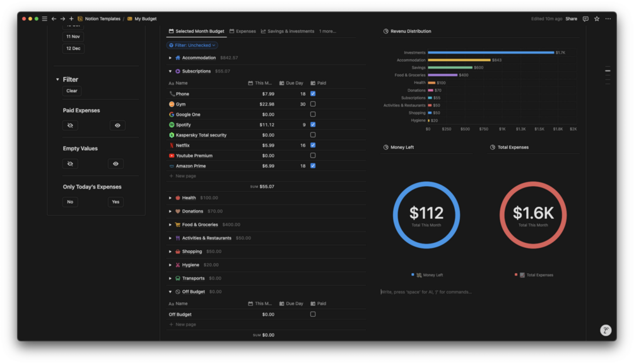Expand the Activities & Restaurants group
634x364 pixels.
(x=170, y=238)
